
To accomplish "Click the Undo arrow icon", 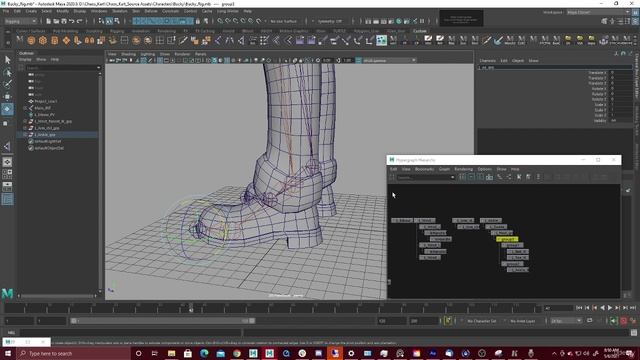I will [72, 21].
